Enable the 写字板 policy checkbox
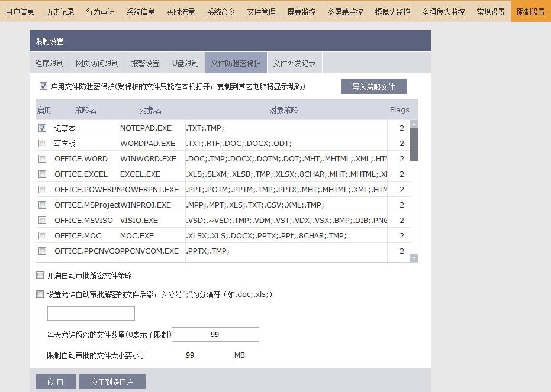The image size is (551, 392). tap(42, 143)
